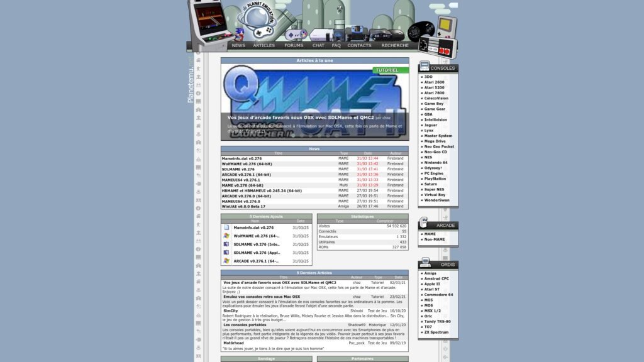Open the featured article title about SDLMame and QMC2
Image resolution: width=644 pixels, height=362 pixels.
tap(301, 118)
